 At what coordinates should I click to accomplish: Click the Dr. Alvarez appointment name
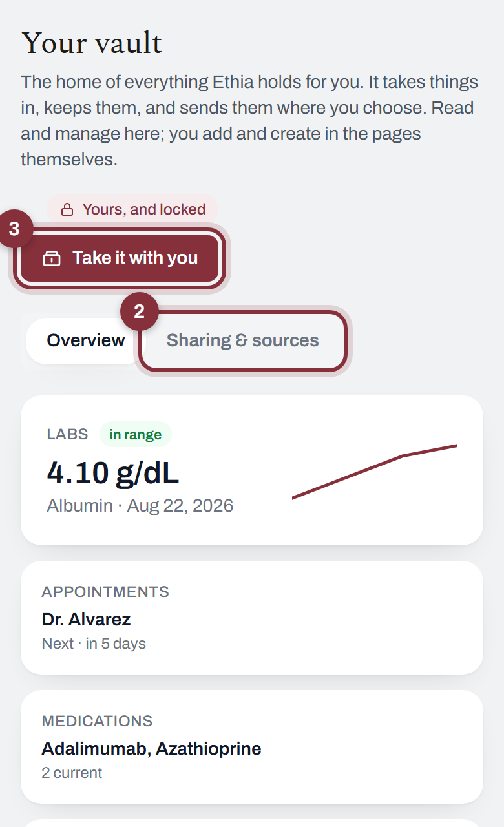point(87,620)
